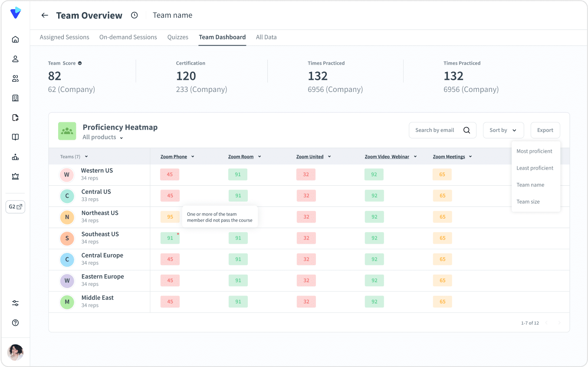Click the Middle East avatar M
The image size is (588, 367).
(67, 302)
